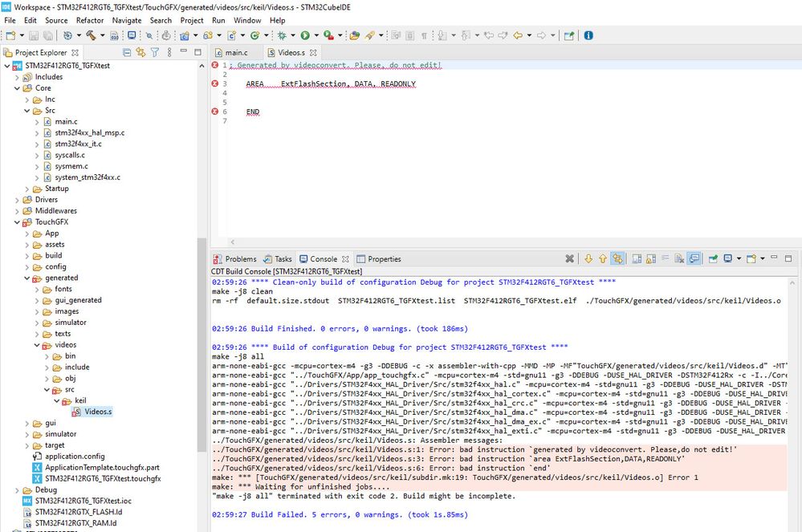Select application.config in the tree
This screenshot has width=802, height=532.
(75, 457)
